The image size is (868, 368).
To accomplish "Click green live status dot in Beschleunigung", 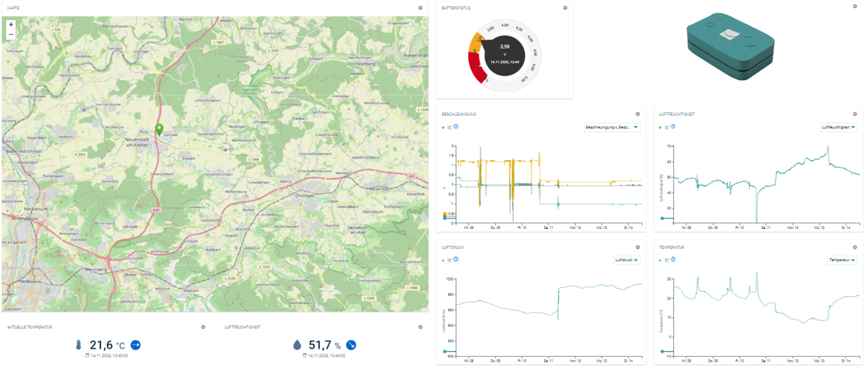I will (x=443, y=127).
